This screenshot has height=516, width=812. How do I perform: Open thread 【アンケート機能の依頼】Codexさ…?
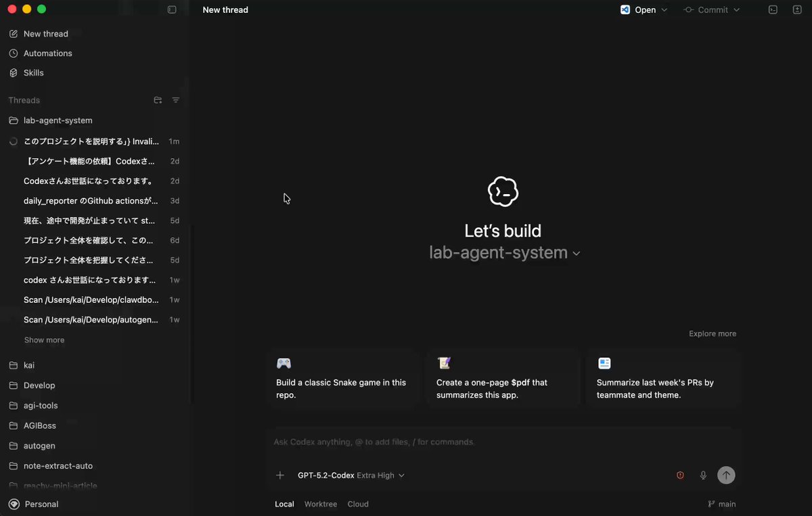(95, 161)
